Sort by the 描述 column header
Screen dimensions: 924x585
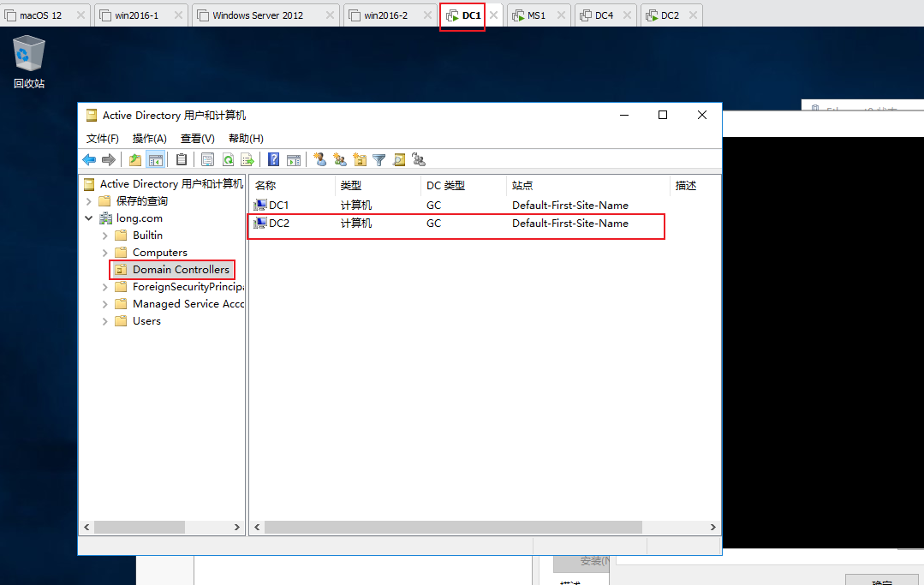[x=694, y=186]
